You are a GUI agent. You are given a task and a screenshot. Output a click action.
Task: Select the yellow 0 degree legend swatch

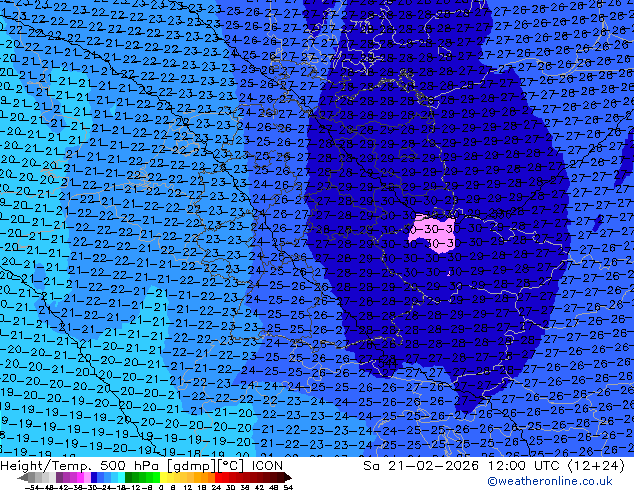(164, 477)
